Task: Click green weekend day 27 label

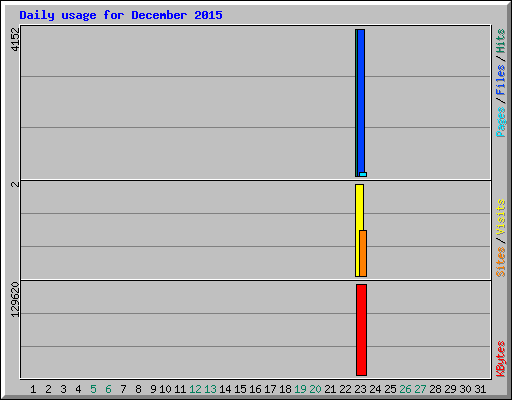Action: (420, 389)
